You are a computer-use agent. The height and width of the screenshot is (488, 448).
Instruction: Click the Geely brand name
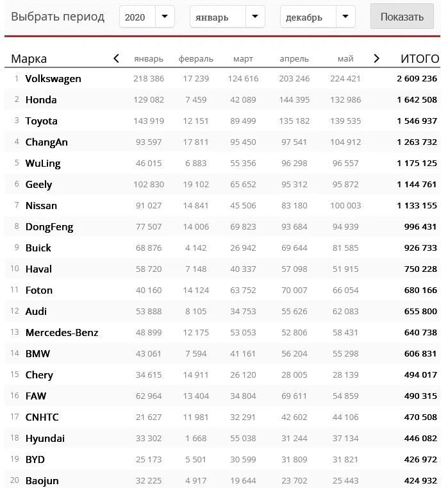coord(38,185)
